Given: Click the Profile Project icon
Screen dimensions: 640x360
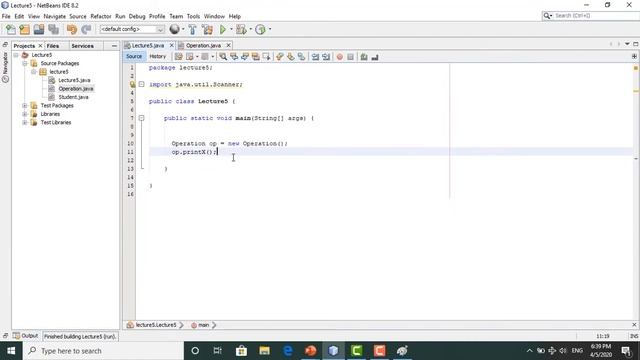Looking at the screenshot, I should pyautogui.click(x=260, y=29).
